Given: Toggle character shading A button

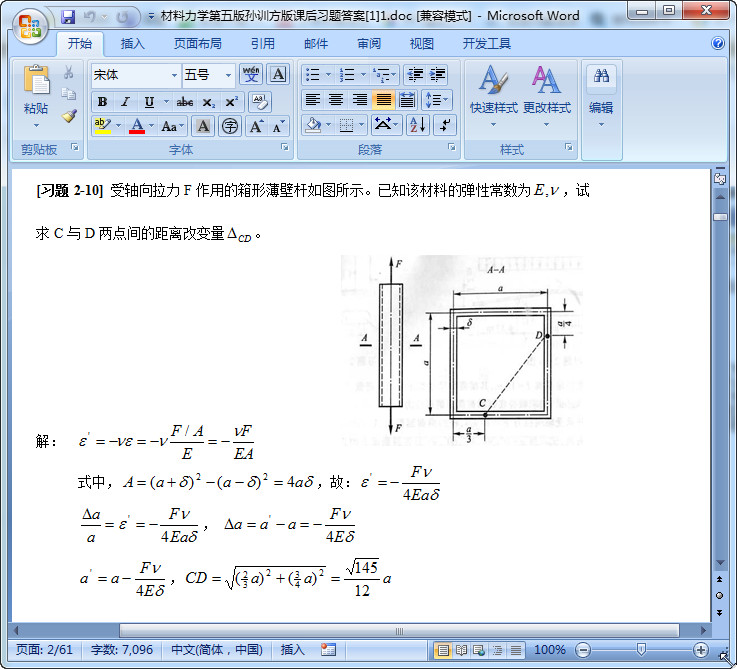Looking at the screenshot, I should pyautogui.click(x=203, y=126).
